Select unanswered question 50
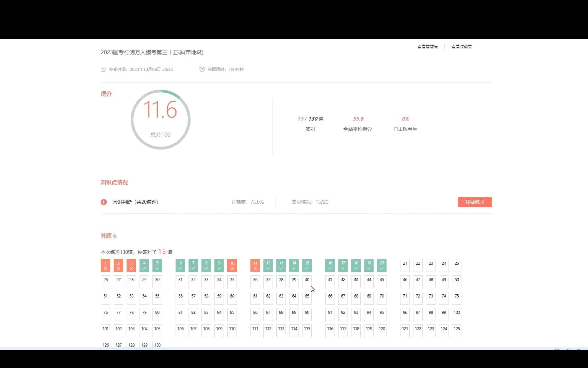This screenshot has width=588, height=368. point(457,282)
